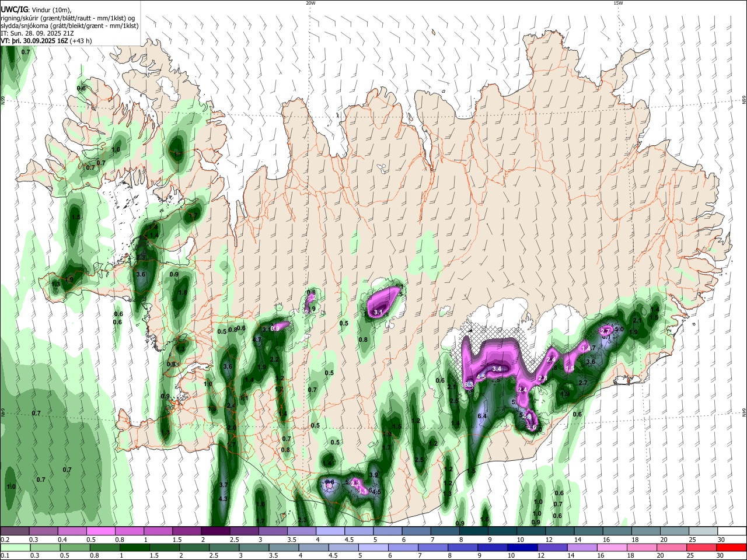Click upper-scale swatch between 1 and 1.5
Viewport: 747px width, 560px height.
(x=158, y=531)
